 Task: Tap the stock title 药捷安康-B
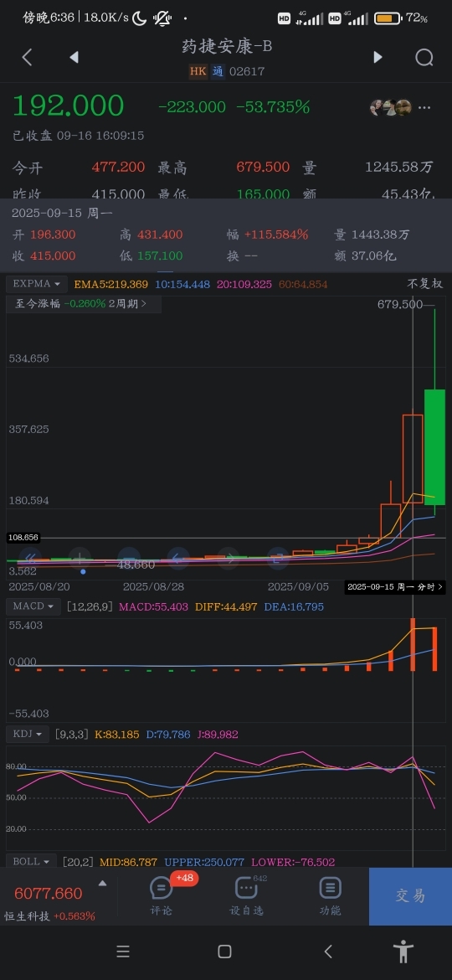coord(227,45)
